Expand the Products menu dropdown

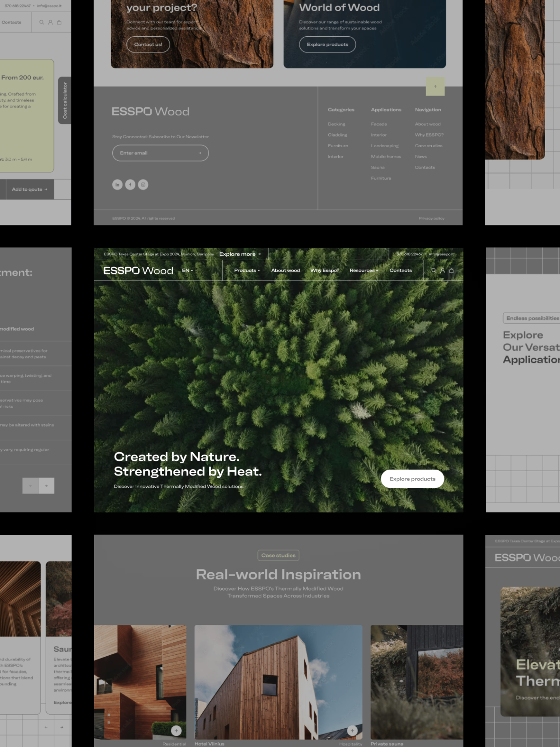click(247, 270)
